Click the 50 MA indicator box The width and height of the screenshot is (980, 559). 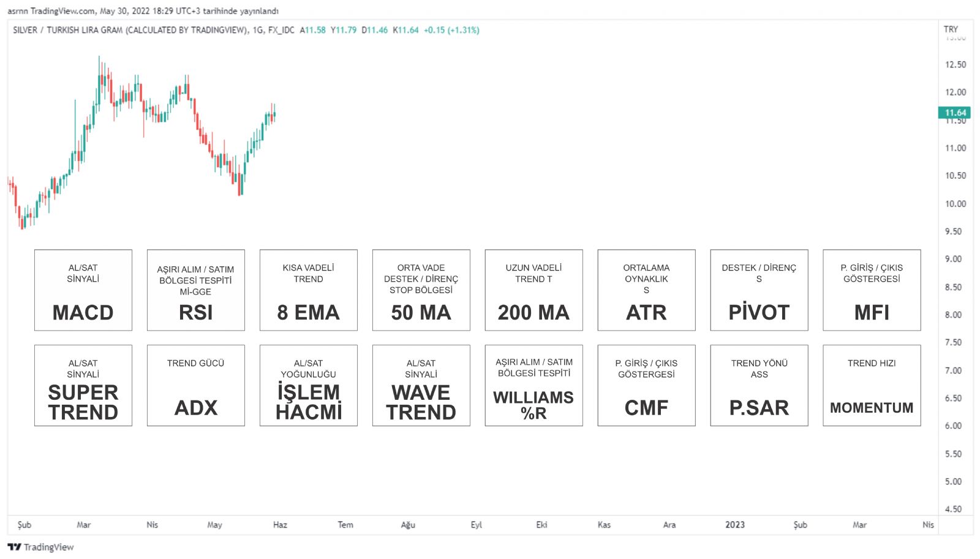pyautogui.click(x=421, y=290)
